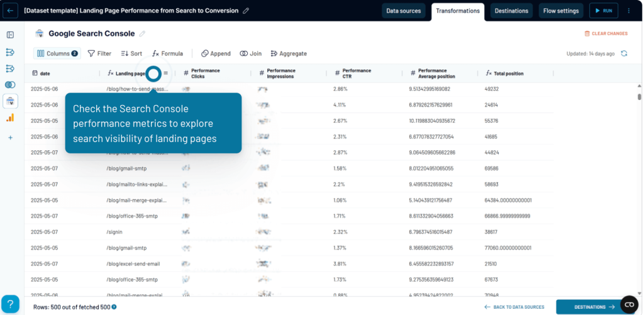This screenshot has width=644, height=315.
Task: Open the Aggregate transformation
Action: [x=289, y=53]
